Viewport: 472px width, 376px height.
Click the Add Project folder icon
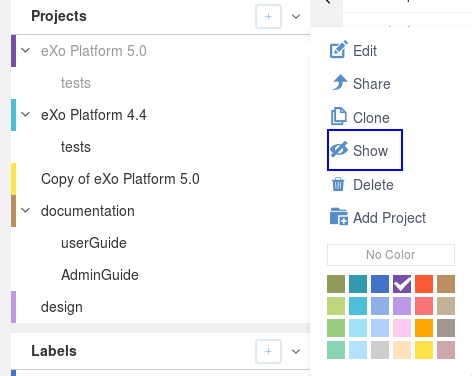(339, 217)
